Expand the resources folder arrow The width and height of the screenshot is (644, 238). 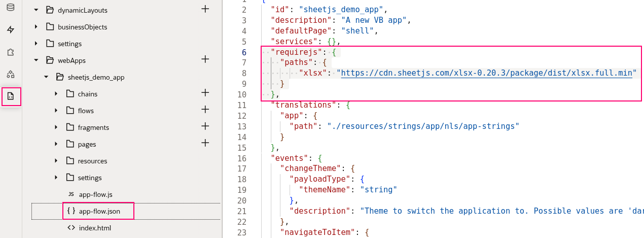click(56, 161)
